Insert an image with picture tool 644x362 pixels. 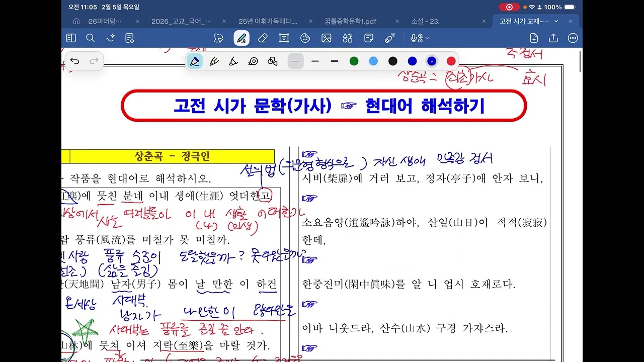tap(327, 38)
